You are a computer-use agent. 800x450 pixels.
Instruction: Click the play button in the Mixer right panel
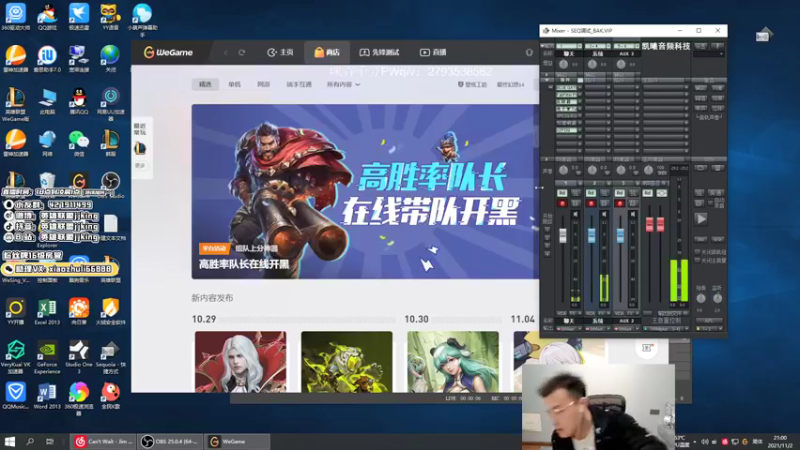tap(701, 219)
